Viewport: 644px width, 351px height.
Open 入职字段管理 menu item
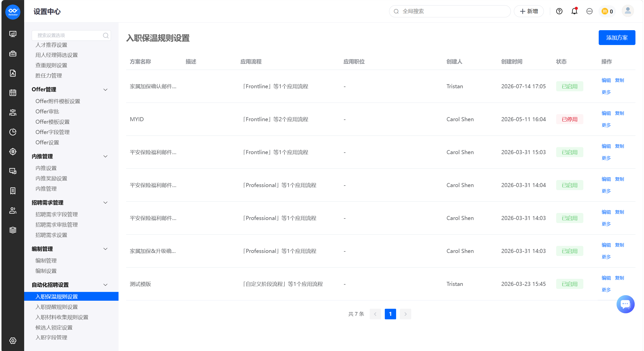[x=51, y=338]
